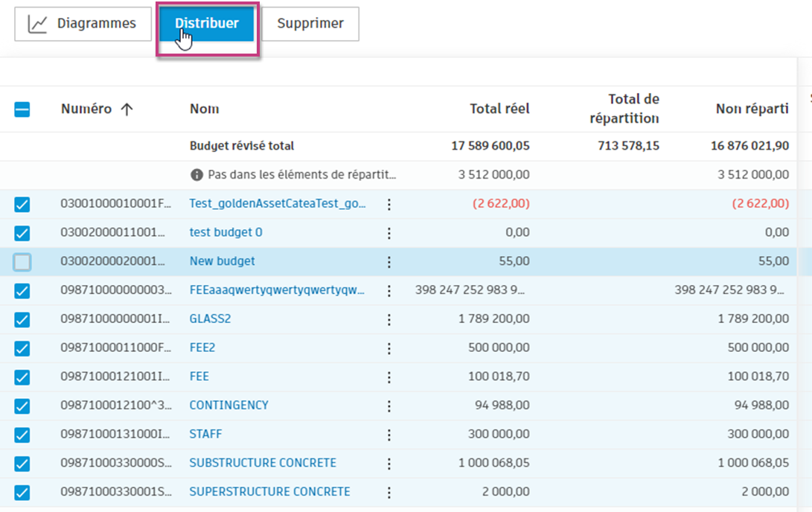812x512 pixels.
Task: Open more options for CONTINGENCY row
Action: [x=389, y=406]
